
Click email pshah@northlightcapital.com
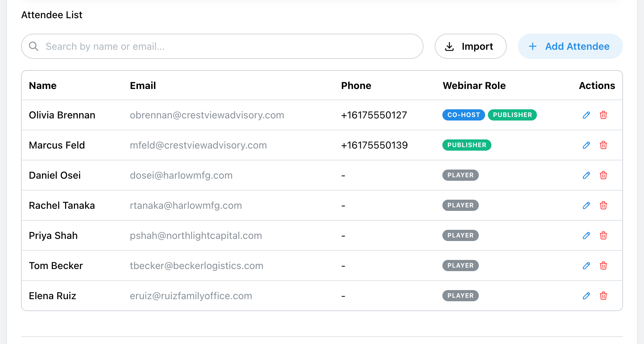click(x=196, y=235)
